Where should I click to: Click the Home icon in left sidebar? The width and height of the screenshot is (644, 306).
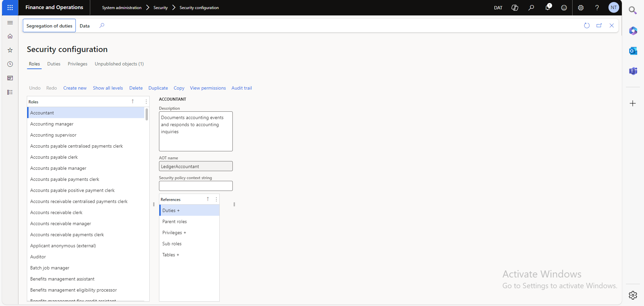point(10,36)
